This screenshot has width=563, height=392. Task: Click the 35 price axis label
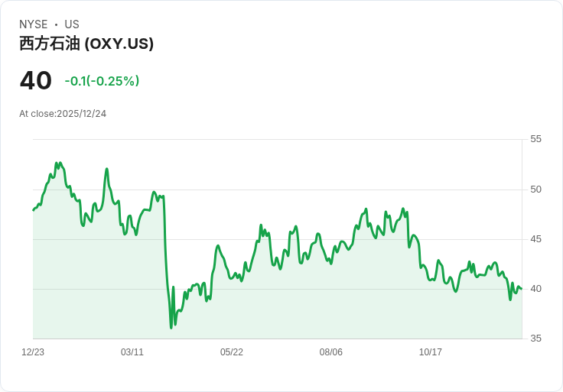pos(535,339)
